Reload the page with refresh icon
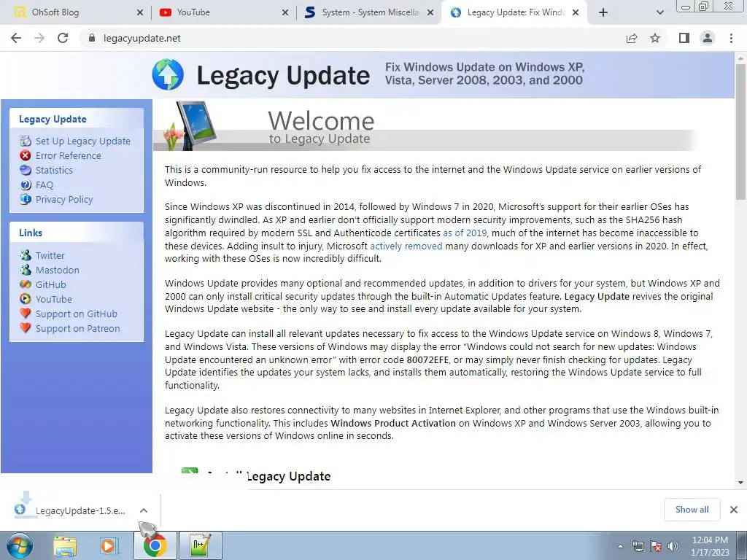Image resolution: width=747 pixels, height=560 pixels. click(x=63, y=38)
